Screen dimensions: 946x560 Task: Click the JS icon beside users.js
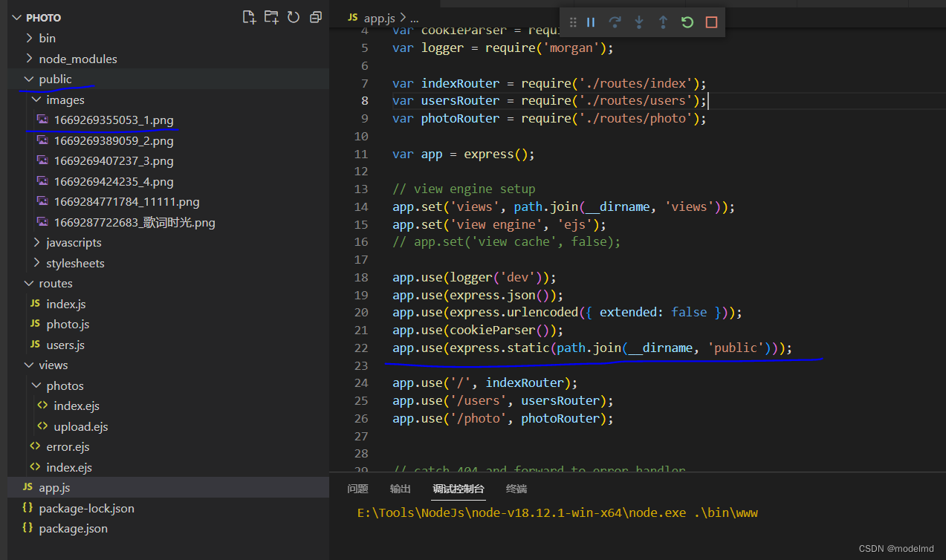[35, 345]
